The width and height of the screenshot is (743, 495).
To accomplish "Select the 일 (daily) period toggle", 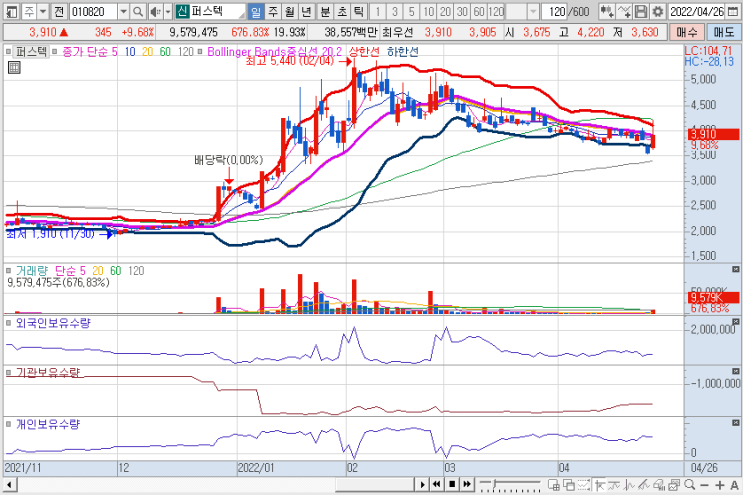I will (x=256, y=11).
